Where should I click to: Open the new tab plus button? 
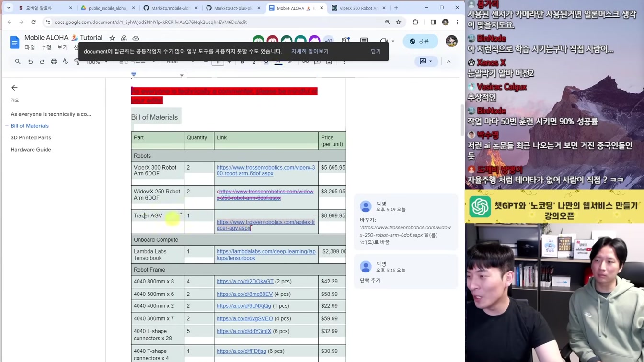click(396, 8)
